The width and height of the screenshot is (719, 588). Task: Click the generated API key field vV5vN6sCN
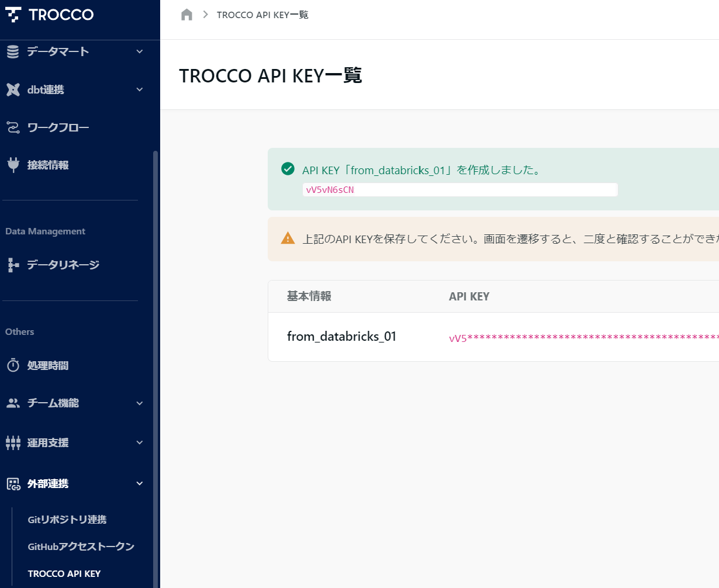460,189
